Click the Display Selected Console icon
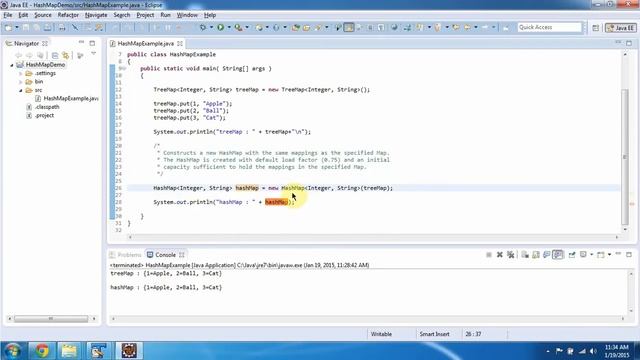The width and height of the screenshot is (640, 360). [x=583, y=255]
